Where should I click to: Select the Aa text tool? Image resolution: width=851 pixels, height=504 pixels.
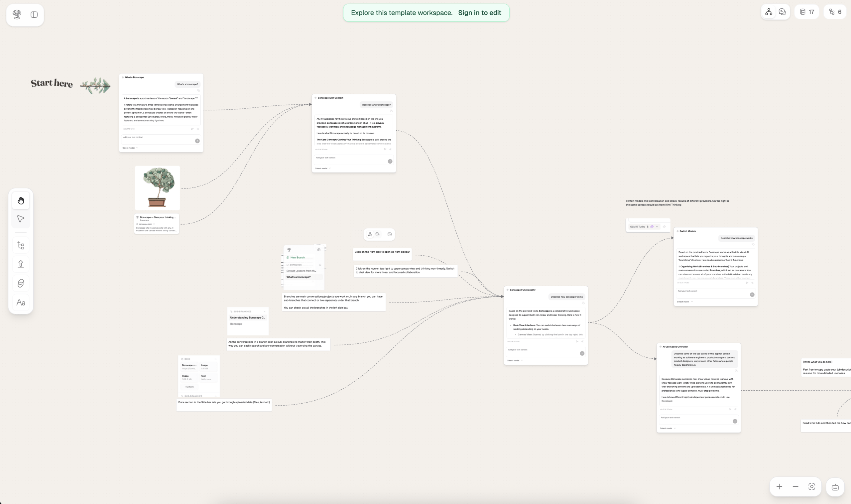tap(21, 302)
